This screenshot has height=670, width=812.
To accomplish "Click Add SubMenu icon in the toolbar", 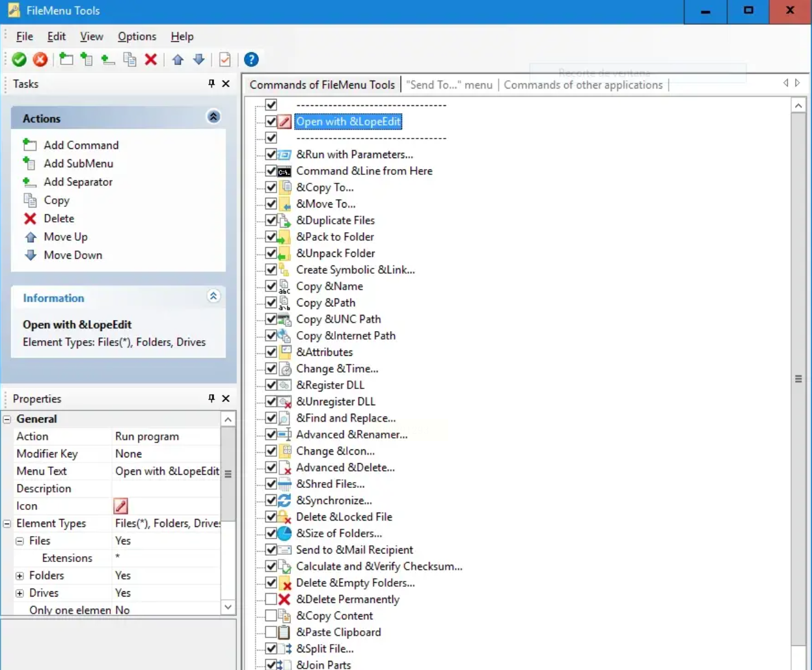I will (87, 60).
